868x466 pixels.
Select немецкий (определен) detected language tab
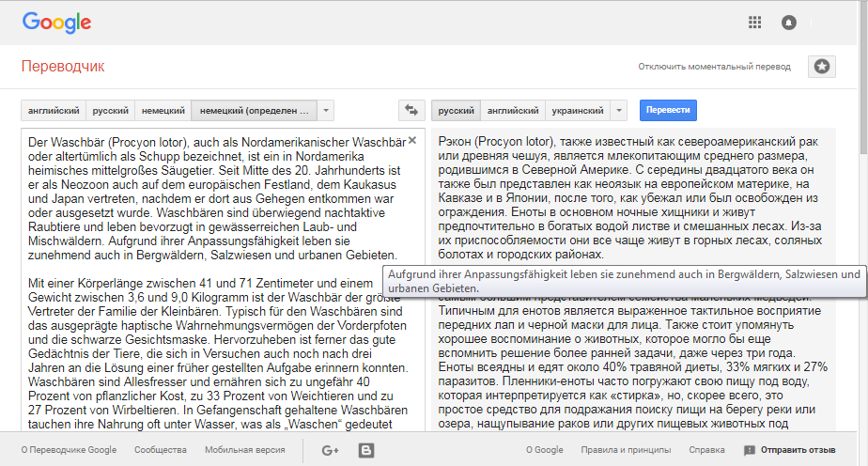pyautogui.click(x=254, y=110)
